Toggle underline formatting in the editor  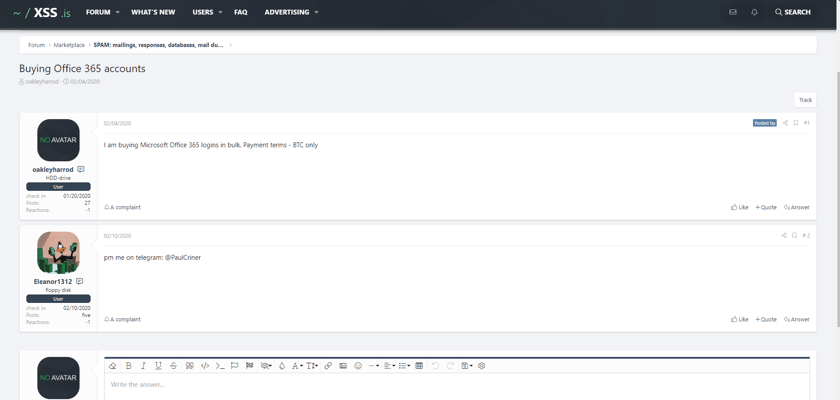click(158, 366)
